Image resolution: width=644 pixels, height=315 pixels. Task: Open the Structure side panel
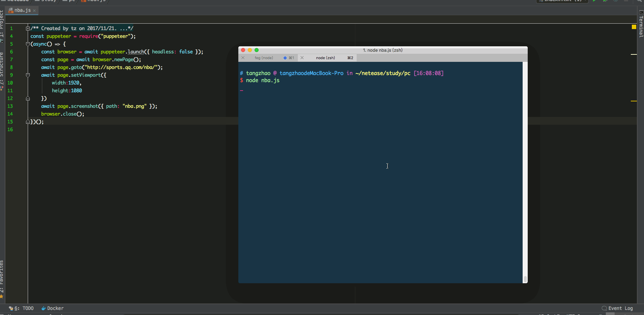2,71
